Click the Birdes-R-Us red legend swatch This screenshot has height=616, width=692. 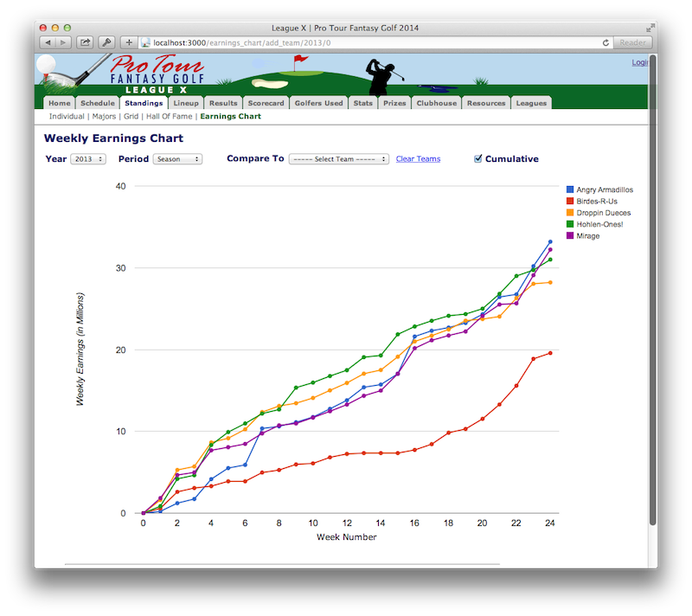570,202
